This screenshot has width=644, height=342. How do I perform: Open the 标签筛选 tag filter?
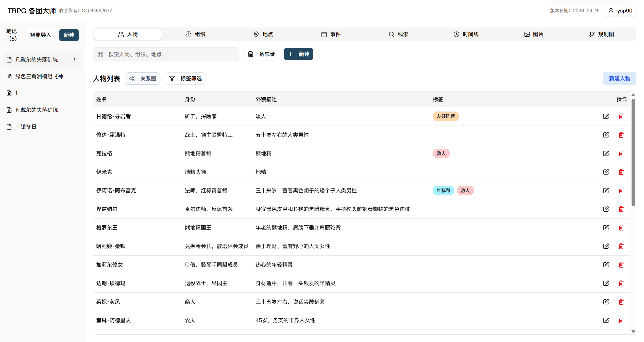(x=185, y=79)
